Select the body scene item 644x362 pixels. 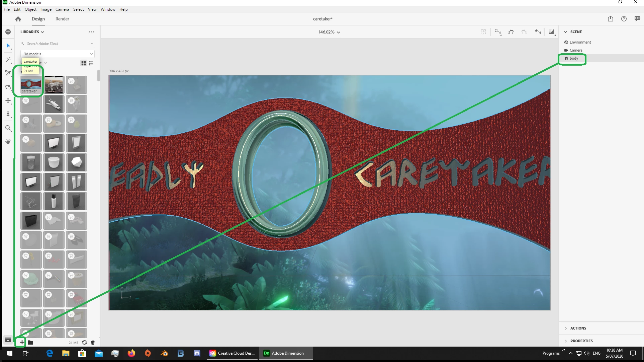pyautogui.click(x=573, y=58)
